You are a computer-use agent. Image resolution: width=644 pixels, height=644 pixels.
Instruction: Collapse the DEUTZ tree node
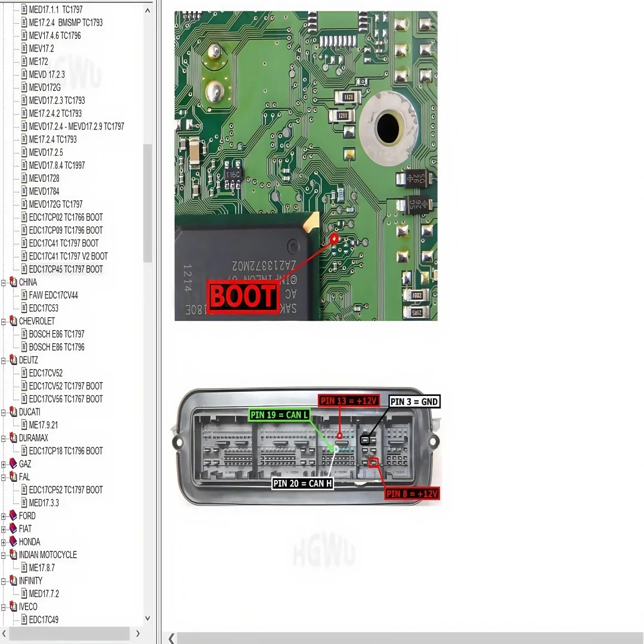tap(4, 361)
